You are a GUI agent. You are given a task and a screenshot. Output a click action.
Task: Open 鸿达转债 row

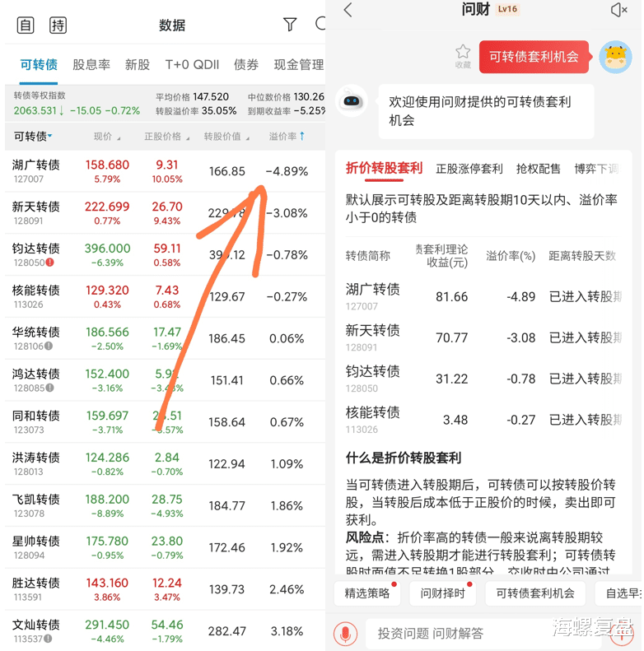pos(165,380)
